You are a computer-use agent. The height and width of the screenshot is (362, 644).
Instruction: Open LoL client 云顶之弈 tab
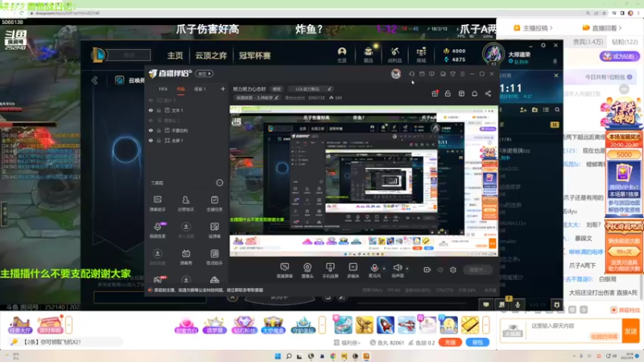(x=211, y=56)
